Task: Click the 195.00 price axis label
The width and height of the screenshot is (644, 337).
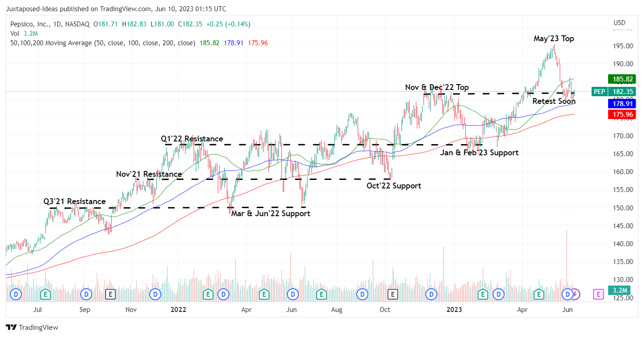Action: pos(623,46)
